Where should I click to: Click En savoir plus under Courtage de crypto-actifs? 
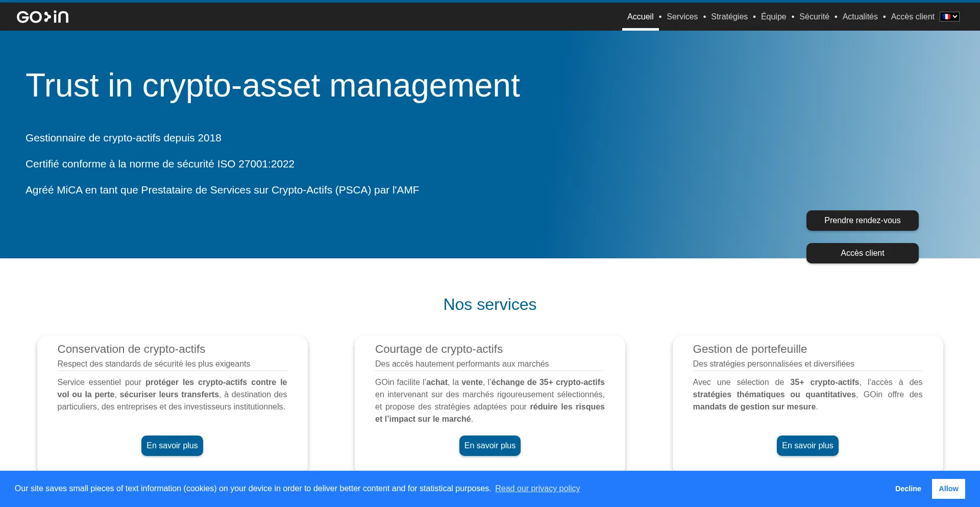490,446
